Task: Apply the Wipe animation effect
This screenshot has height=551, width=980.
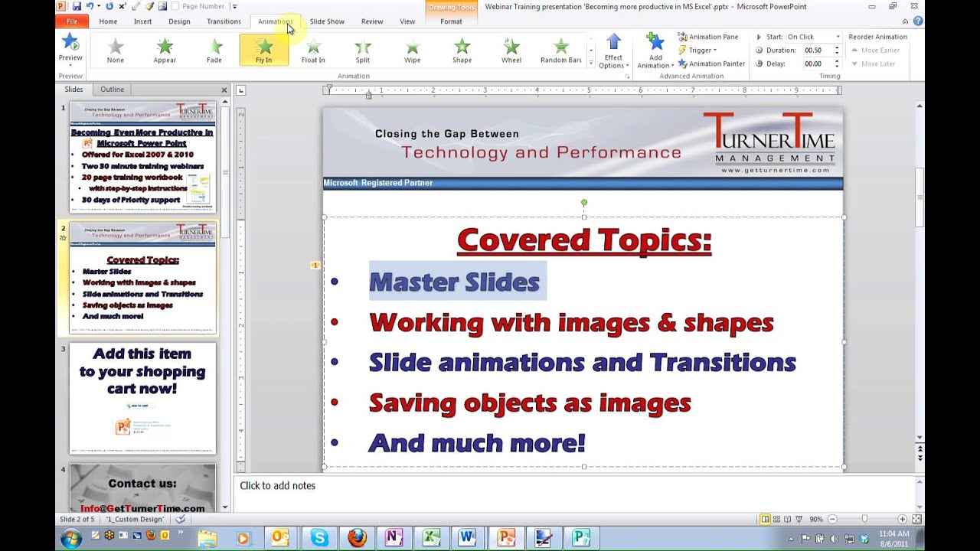Action: (x=412, y=51)
